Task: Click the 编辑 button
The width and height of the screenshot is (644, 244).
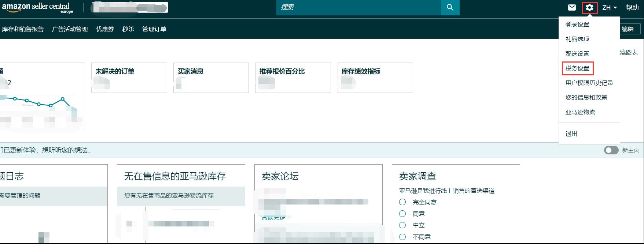Action: [x=628, y=29]
